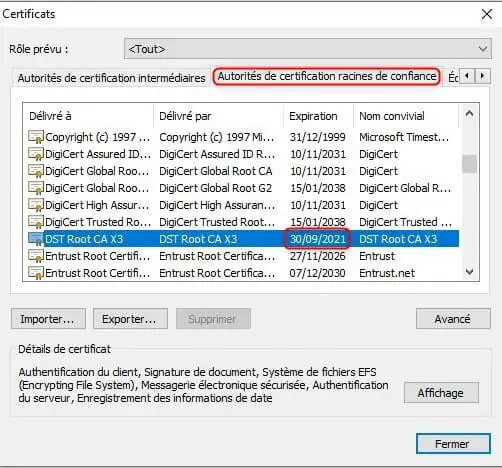
Task: Click certificate icon of Copyright (c) 1997 row
Action: pos(36,137)
